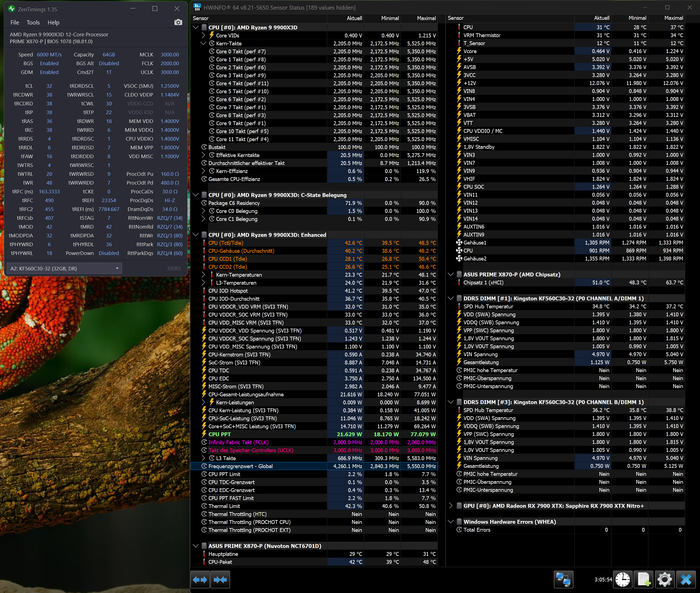Expand the Core VIDs row
The image size is (700, 593).
point(203,35)
